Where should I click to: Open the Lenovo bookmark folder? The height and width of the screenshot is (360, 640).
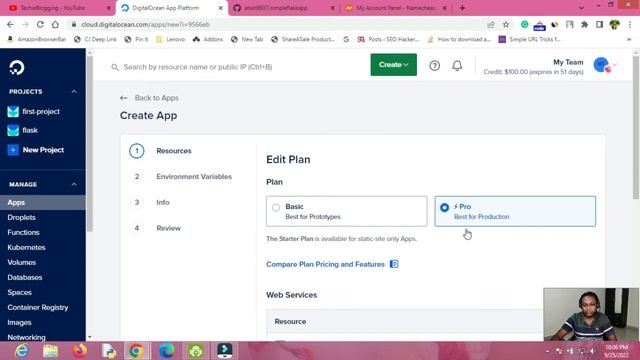[171, 39]
